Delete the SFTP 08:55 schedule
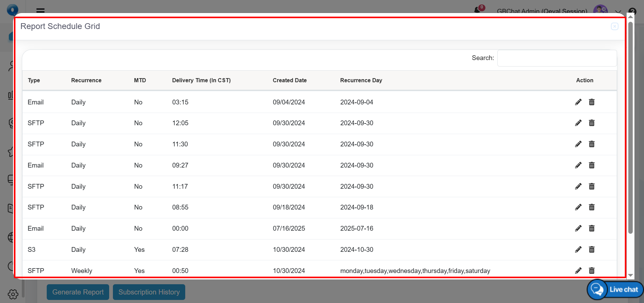 click(592, 207)
